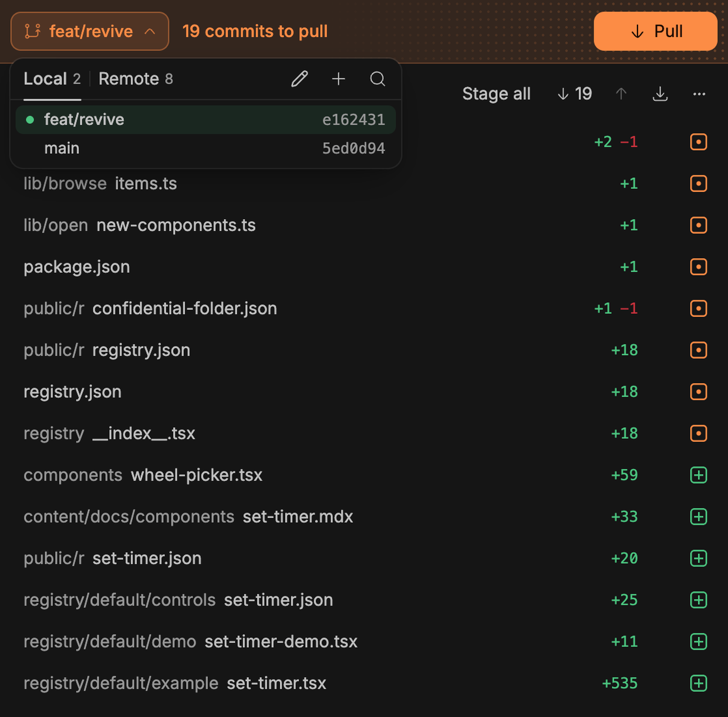Click the fetch download tray icon
This screenshot has width=728, height=717.
tap(660, 94)
